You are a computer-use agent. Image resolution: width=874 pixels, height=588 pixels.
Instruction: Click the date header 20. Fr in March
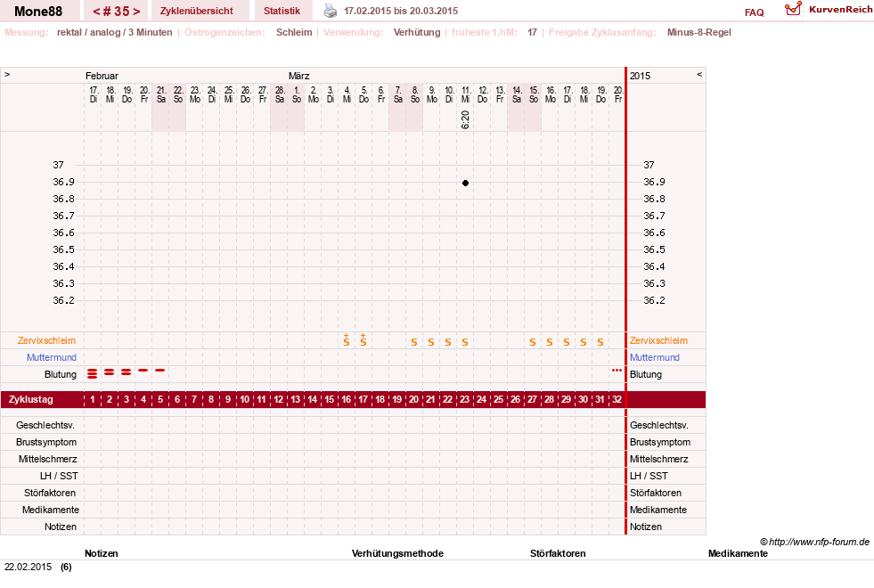point(618,94)
